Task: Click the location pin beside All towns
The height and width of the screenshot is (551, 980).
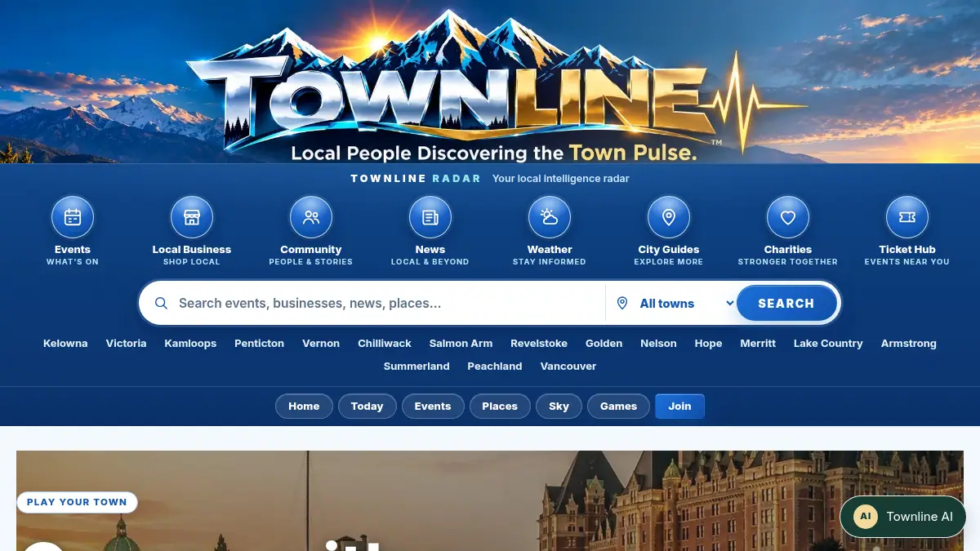Action: [622, 303]
